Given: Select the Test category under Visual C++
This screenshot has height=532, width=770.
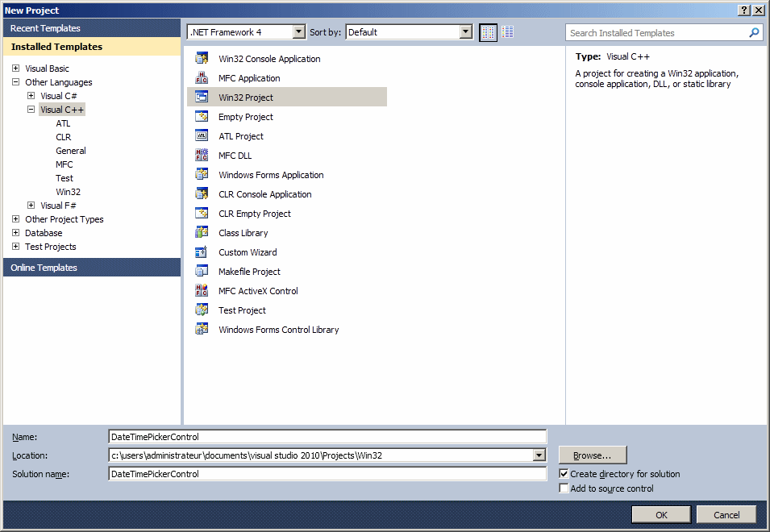Looking at the screenshot, I should [x=65, y=178].
